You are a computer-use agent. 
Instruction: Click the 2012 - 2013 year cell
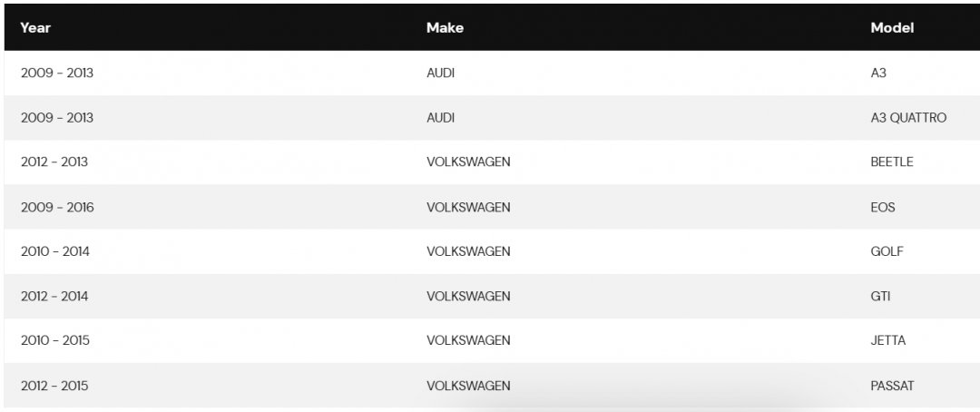(54, 162)
